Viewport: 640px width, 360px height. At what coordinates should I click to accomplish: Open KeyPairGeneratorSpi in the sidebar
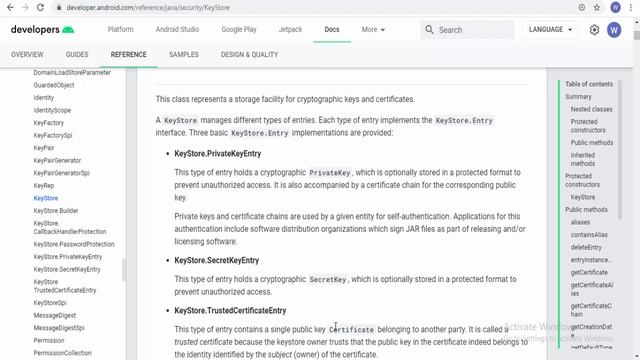pyautogui.click(x=61, y=173)
